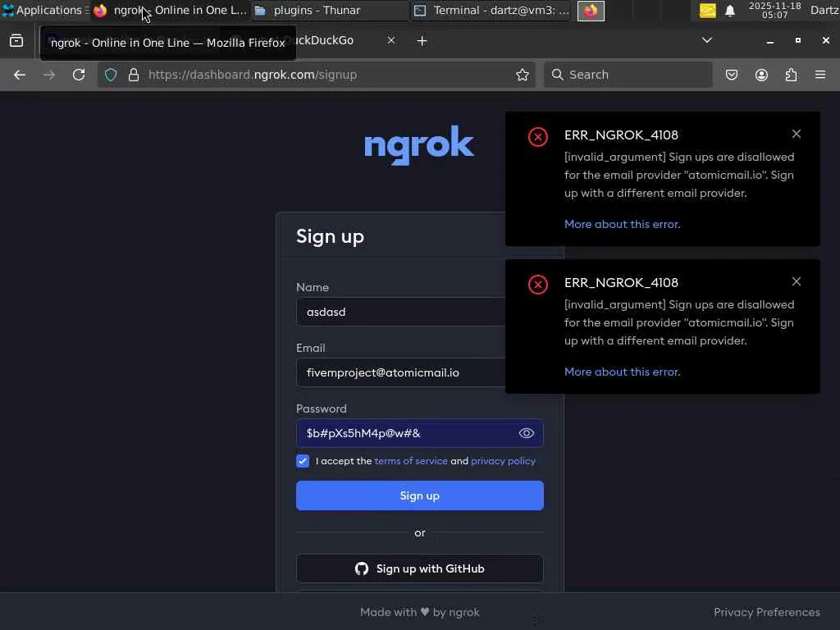Screen dimensions: 840x630
Task: Switch to the ngrok Firefox taskbar window
Action: pyautogui.click(x=171, y=10)
